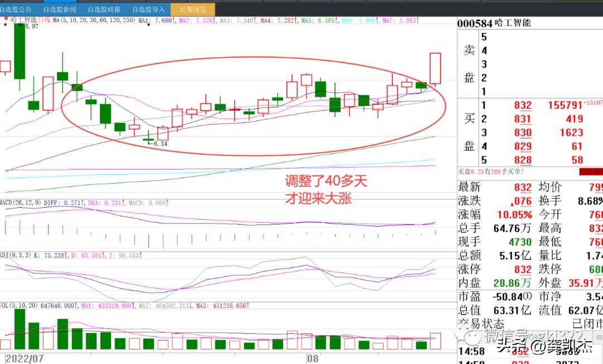
Task: Click the circled 1 icon beside 市盈
Action: [528, 296]
